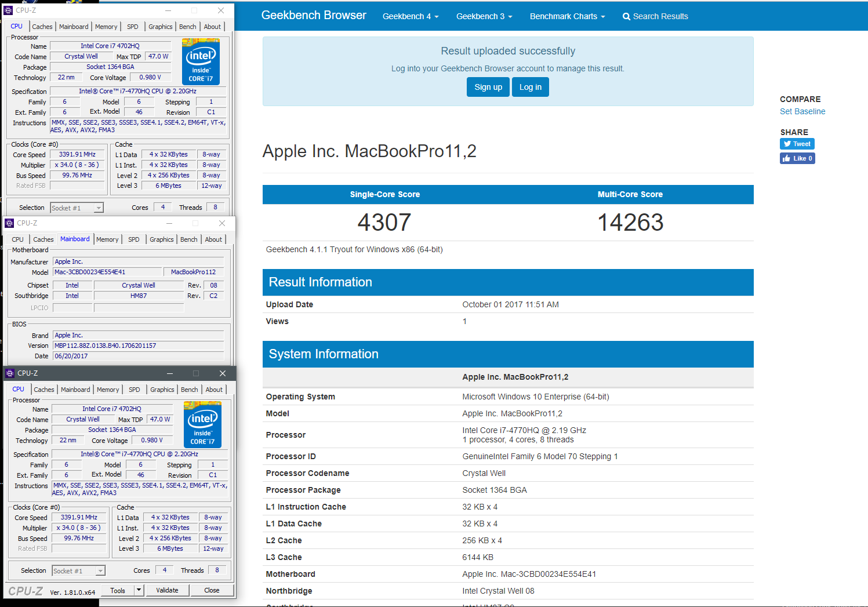The width and height of the screenshot is (868, 607).
Task: Click the Name field Intel Core i7 4702HQ in top window
Action: pos(110,46)
